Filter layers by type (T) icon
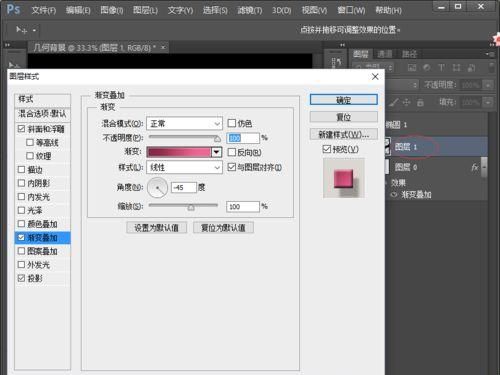This screenshot has width=500, height=375. [x=441, y=68]
